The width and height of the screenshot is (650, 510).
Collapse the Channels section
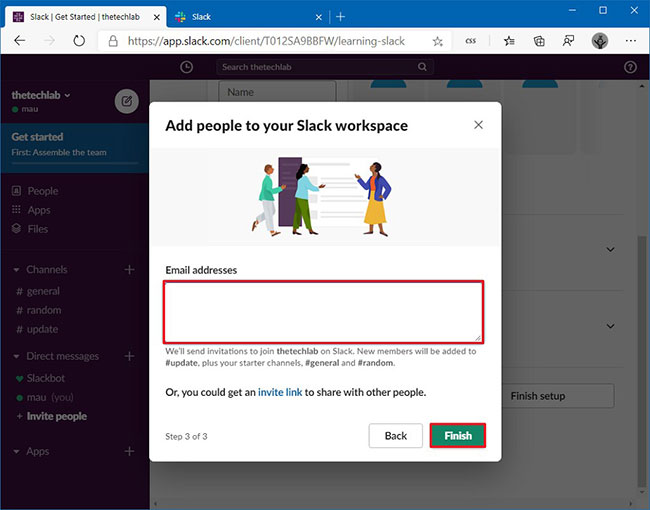pyautogui.click(x=17, y=270)
